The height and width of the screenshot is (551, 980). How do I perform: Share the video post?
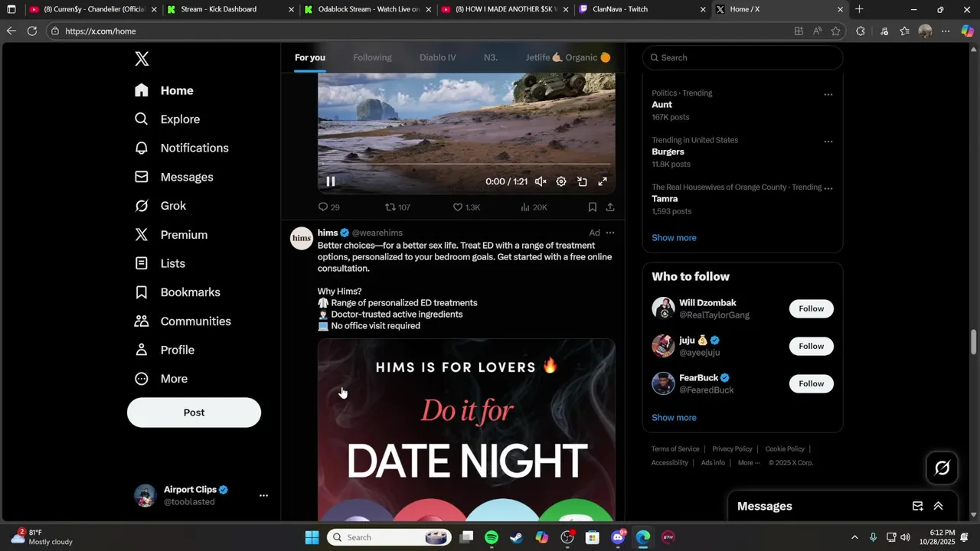610,207
